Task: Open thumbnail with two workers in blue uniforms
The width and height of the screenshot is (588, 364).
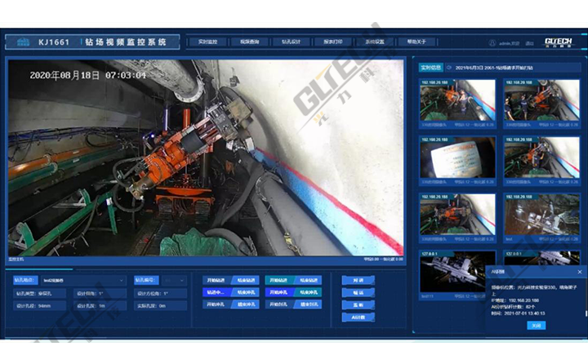Action: click(x=541, y=104)
